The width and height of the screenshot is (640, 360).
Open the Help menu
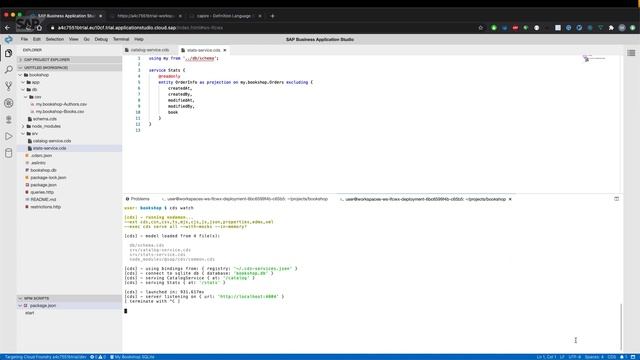pos(139,39)
